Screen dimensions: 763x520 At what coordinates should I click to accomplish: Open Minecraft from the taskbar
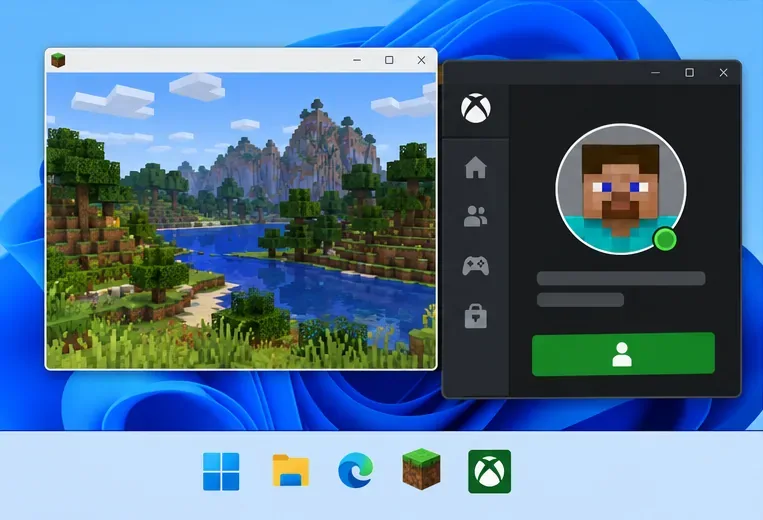pos(421,469)
